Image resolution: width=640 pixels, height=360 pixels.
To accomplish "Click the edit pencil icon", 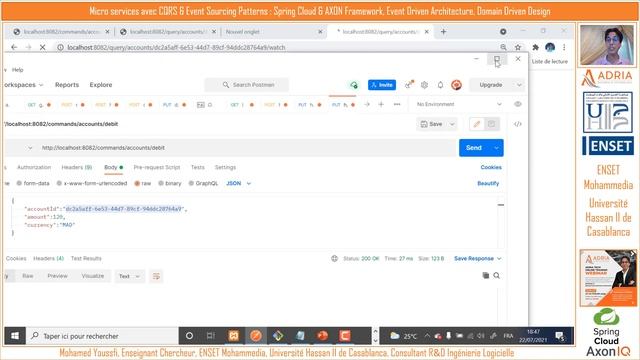I will pyautogui.click(x=476, y=124).
